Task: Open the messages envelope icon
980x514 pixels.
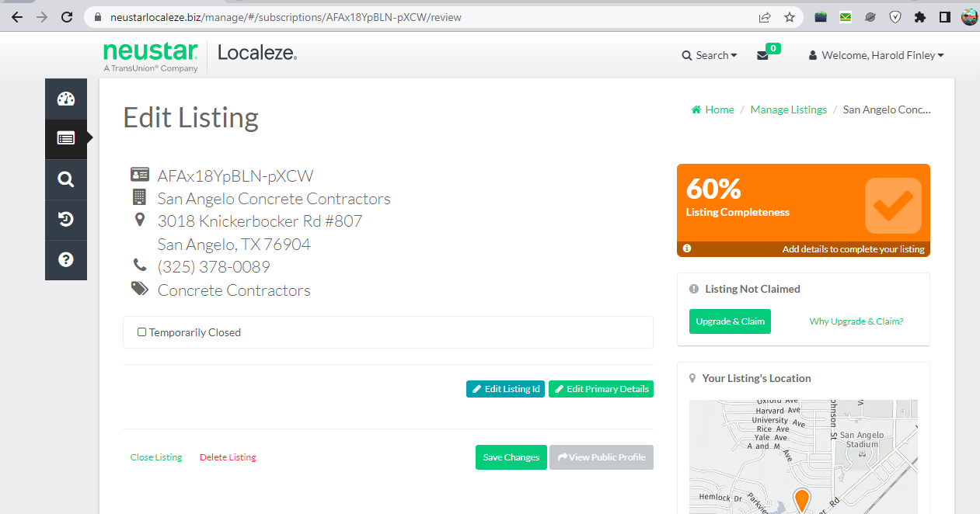Action: coord(762,56)
